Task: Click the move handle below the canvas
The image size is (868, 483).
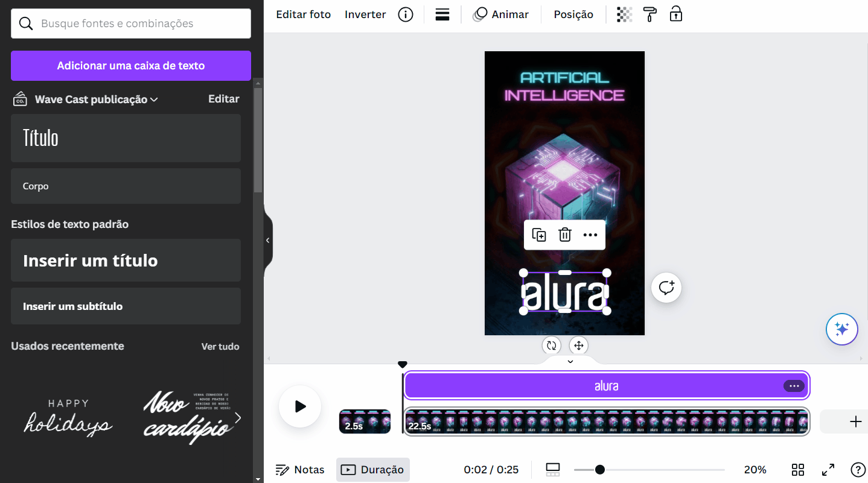Action: pyautogui.click(x=578, y=346)
